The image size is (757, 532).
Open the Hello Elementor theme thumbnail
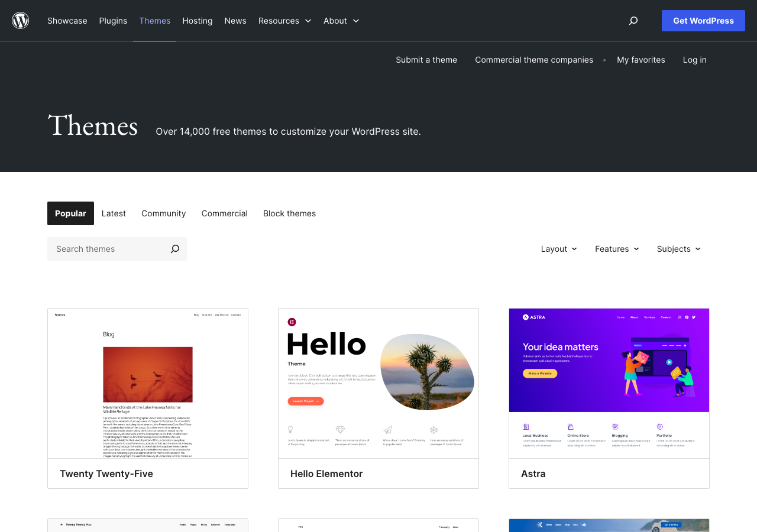pos(378,383)
